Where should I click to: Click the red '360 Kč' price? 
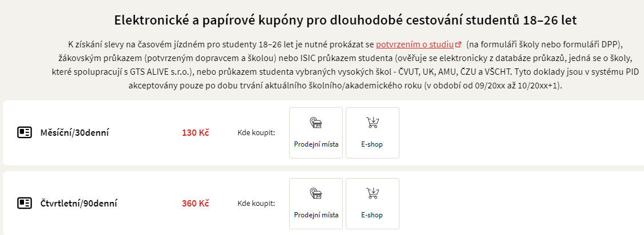pyautogui.click(x=195, y=203)
